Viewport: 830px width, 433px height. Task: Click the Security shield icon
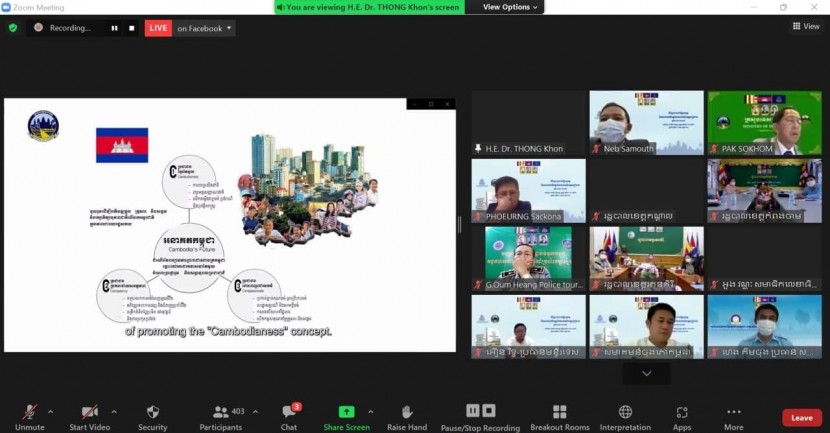click(x=152, y=412)
